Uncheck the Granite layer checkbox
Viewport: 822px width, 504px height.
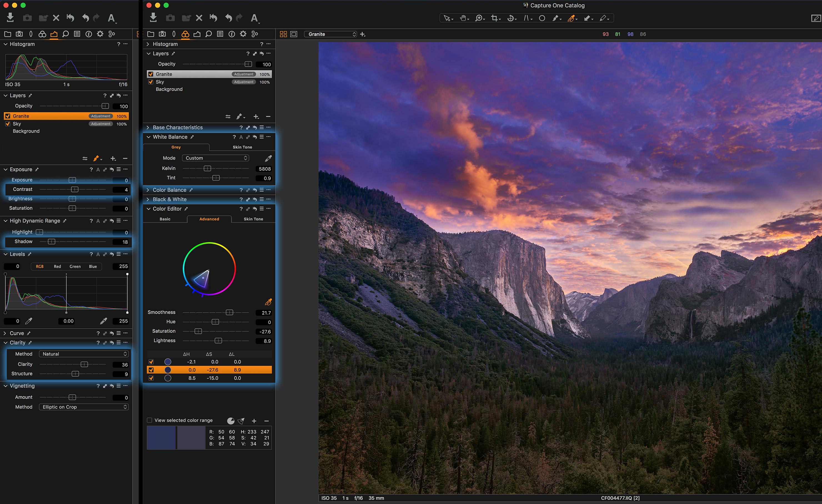pyautogui.click(x=151, y=74)
